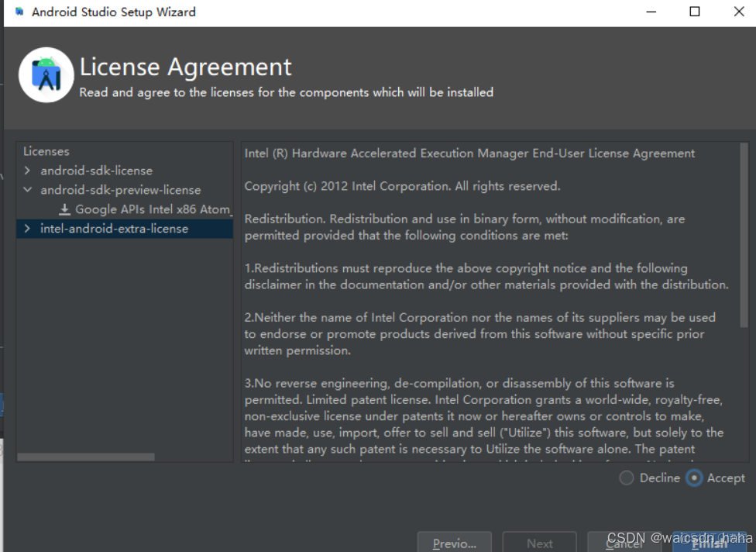756x552 pixels.
Task: Click the download icon beside Google APIs
Action: [x=65, y=209]
